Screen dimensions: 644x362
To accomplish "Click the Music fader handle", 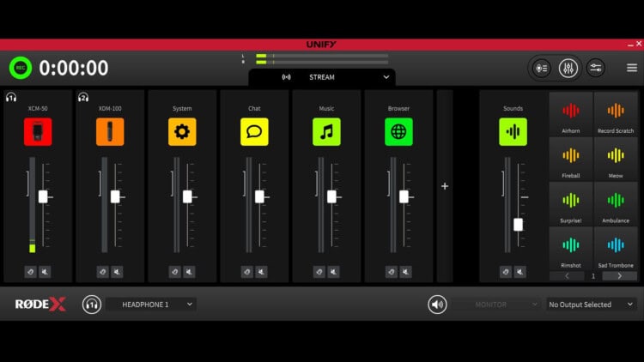I will (x=331, y=196).
